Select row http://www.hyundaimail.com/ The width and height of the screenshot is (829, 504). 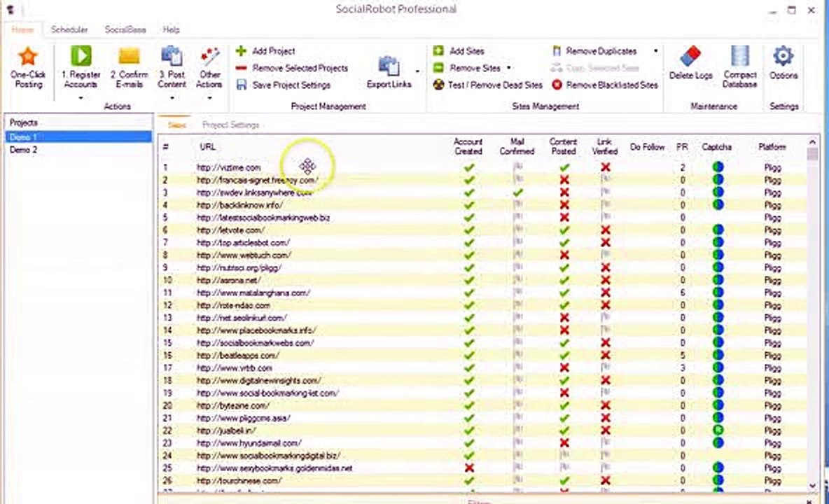[x=482, y=442]
